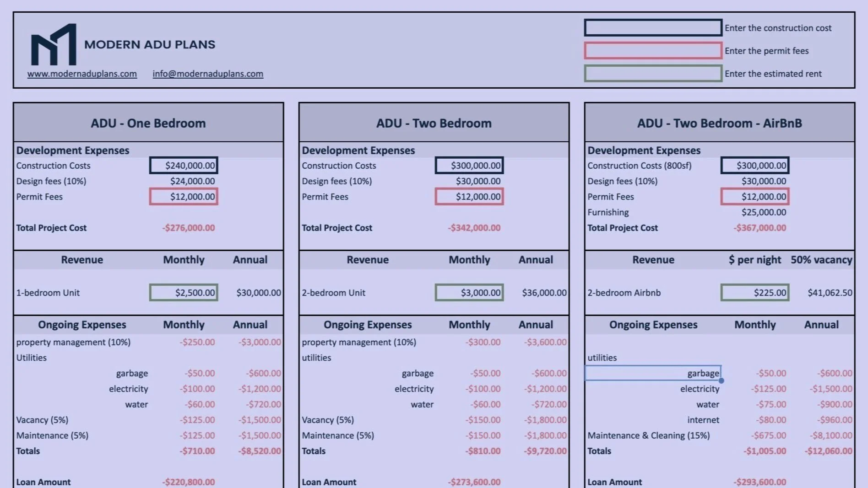Select the $225.00 per night Airbnb cell
The height and width of the screenshot is (488, 868).
(755, 293)
